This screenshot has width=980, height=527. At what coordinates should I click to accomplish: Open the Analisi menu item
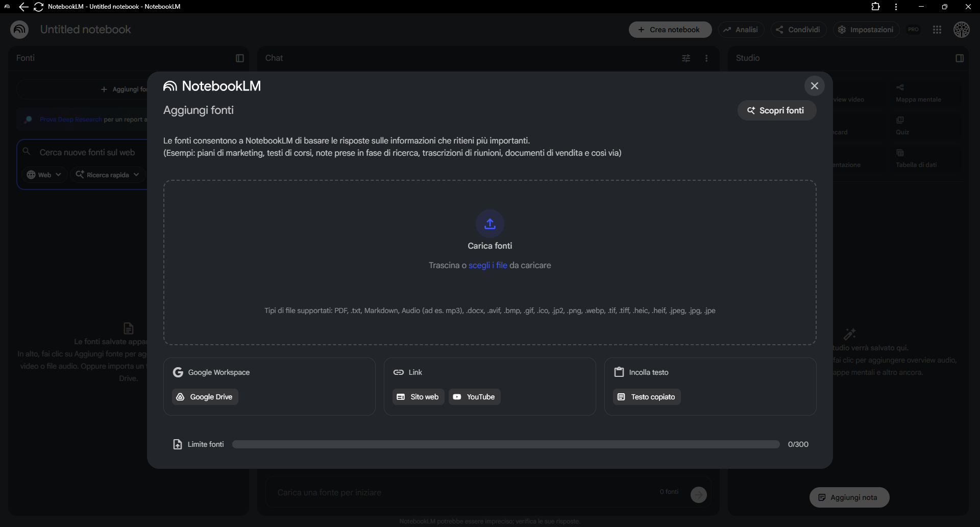pos(741,30)
